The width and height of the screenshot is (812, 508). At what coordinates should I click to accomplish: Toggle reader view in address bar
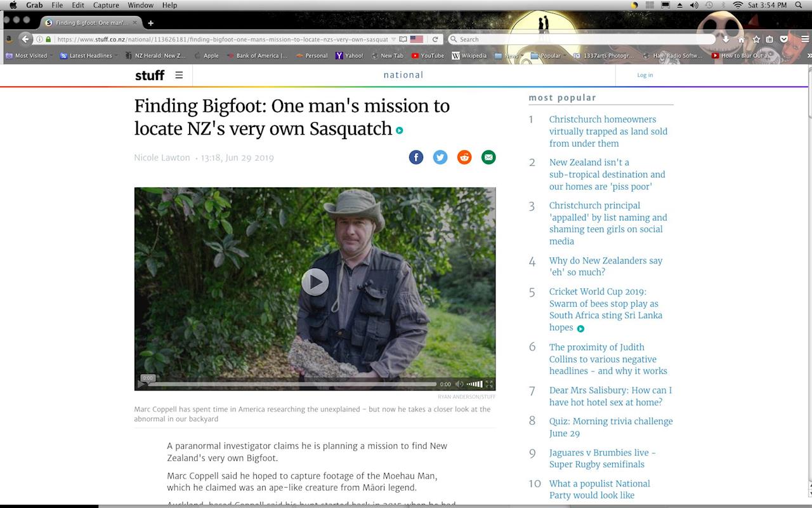403,39
